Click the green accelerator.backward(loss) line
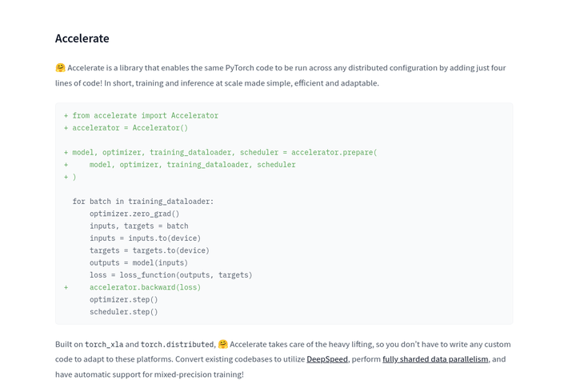Image resolution: width=576 pixels, height=392 pixels. click(145, 287)
